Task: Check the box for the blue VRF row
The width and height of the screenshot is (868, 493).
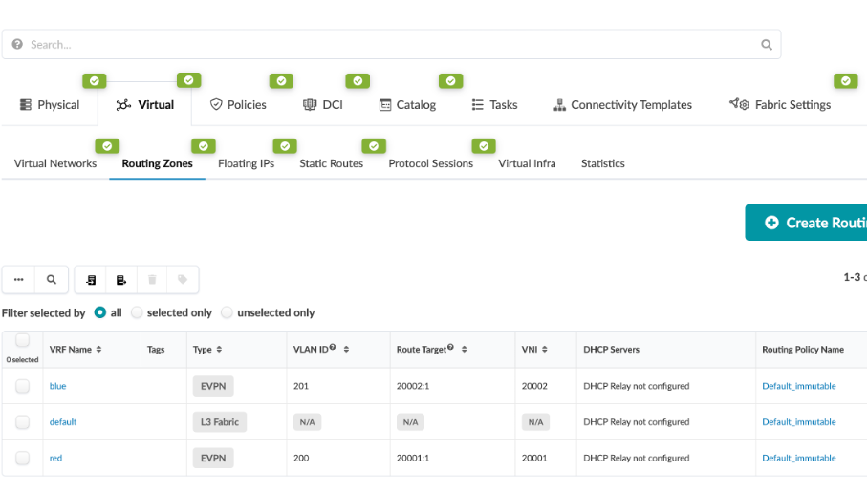Action: (22, 386)
